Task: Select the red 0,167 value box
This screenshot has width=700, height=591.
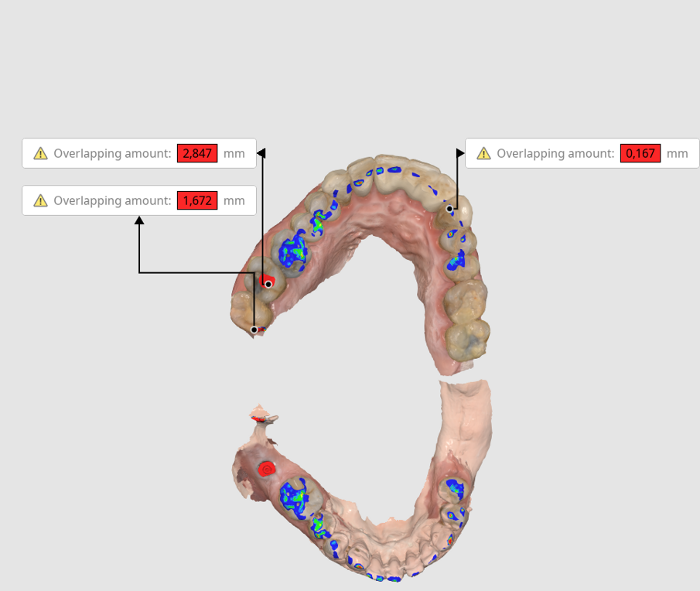Action: point(640,153)
